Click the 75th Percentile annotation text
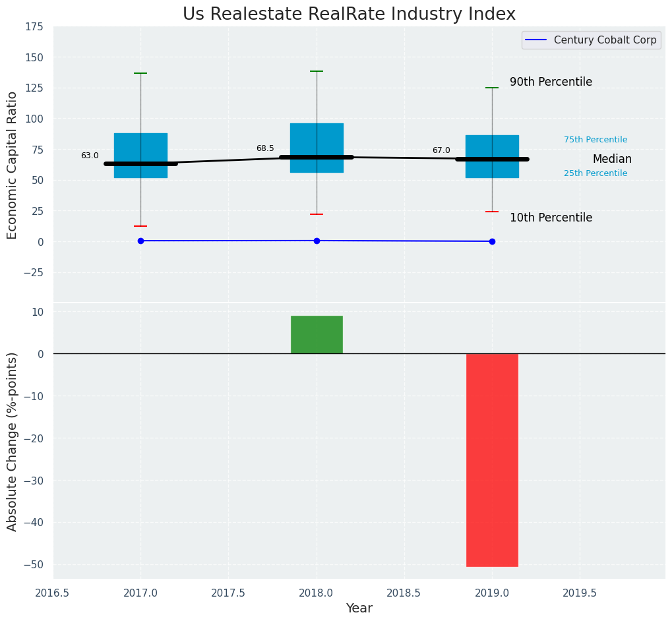 point(596,140)
